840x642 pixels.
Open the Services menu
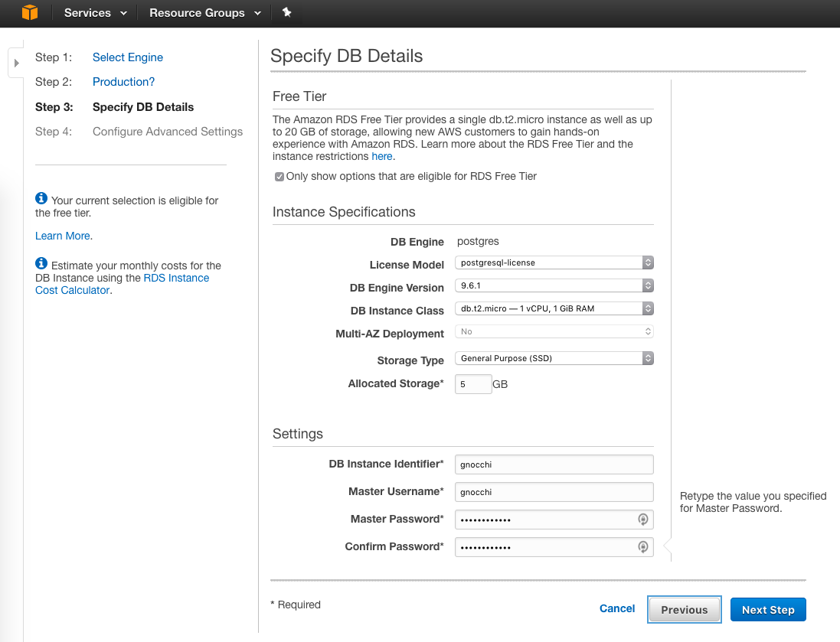point(95,13)
